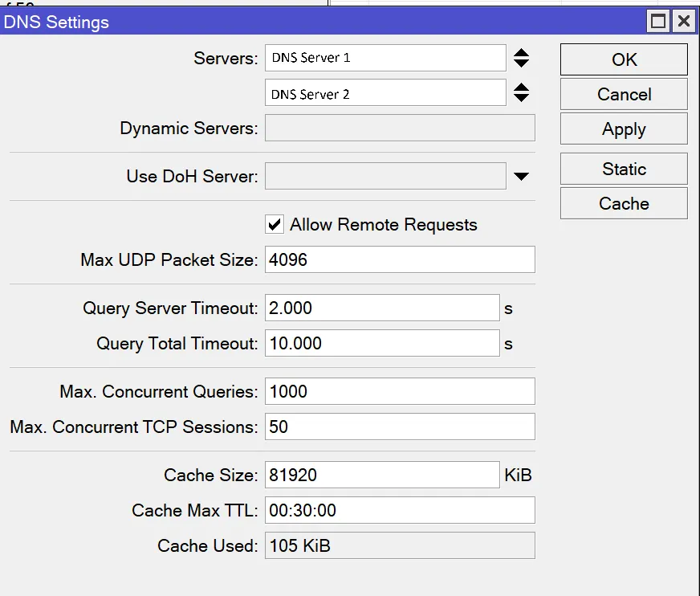Click the Max. Concurrent Queries field
Image resolution: width=700 pixels, height=596 pixels.
(400, 391)
